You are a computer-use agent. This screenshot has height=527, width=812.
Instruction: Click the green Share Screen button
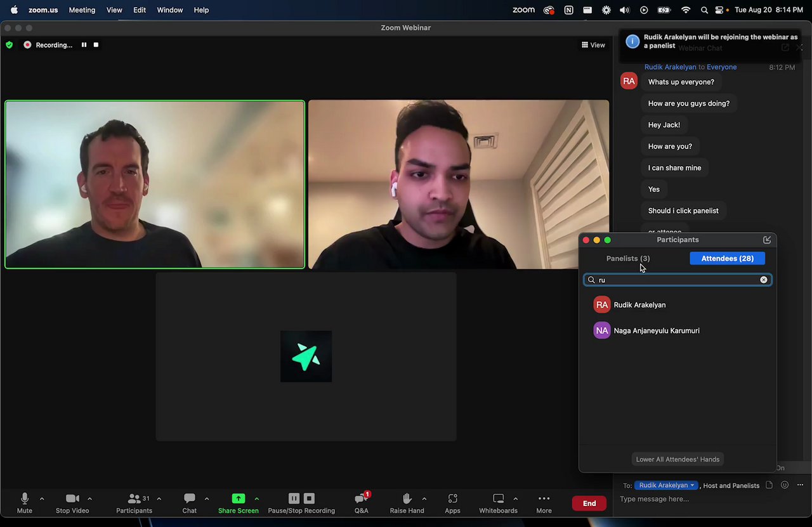coord(238,502)
